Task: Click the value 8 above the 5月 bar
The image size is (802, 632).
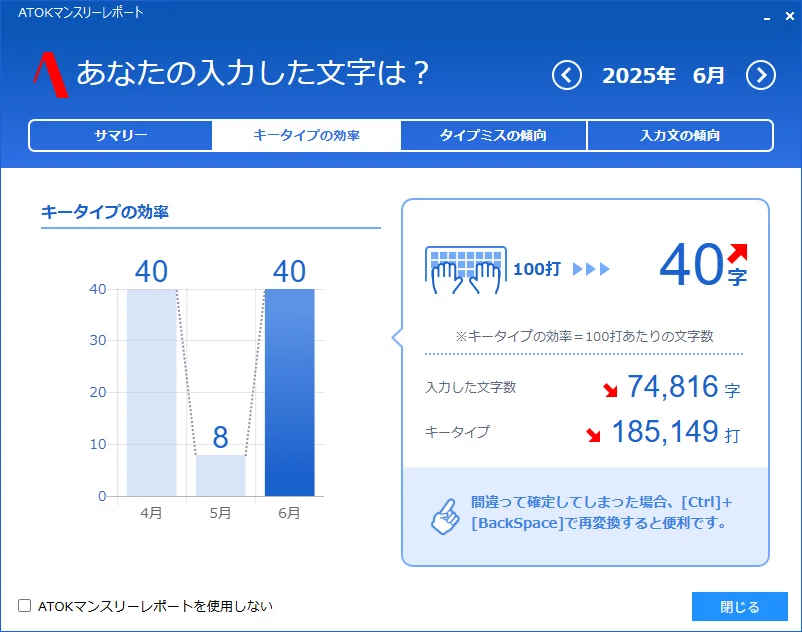Action: coord(220,437)
